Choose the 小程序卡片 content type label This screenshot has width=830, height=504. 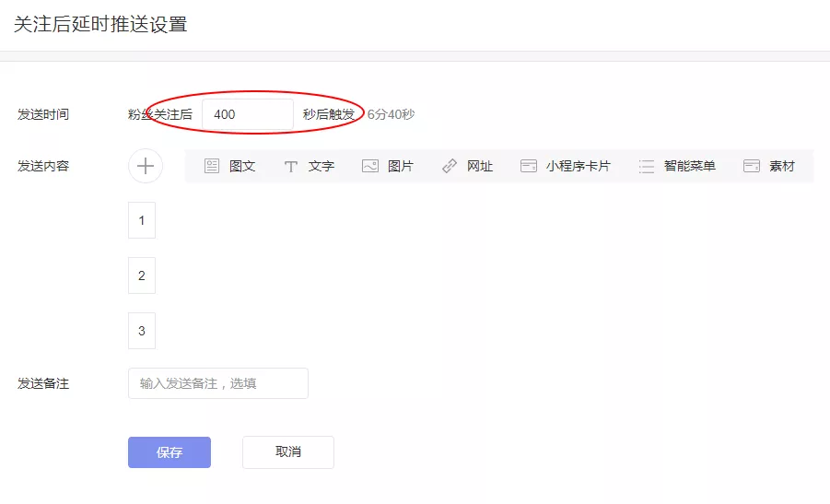point(578,166)
